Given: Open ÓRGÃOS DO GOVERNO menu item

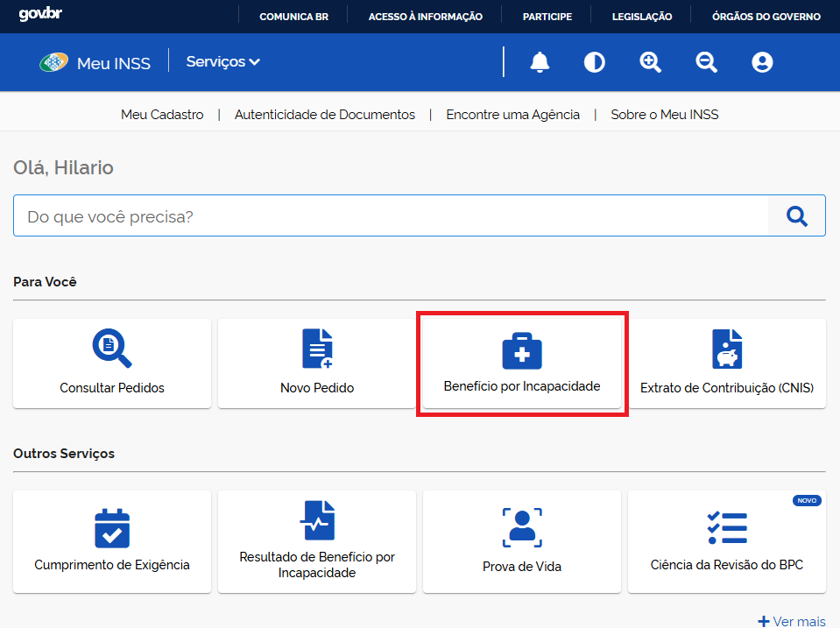Looking at the screenshot, I should (x=766, y=17).
